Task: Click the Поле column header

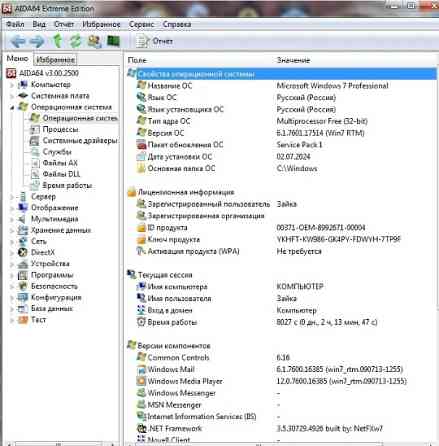Action: point(137,60)
